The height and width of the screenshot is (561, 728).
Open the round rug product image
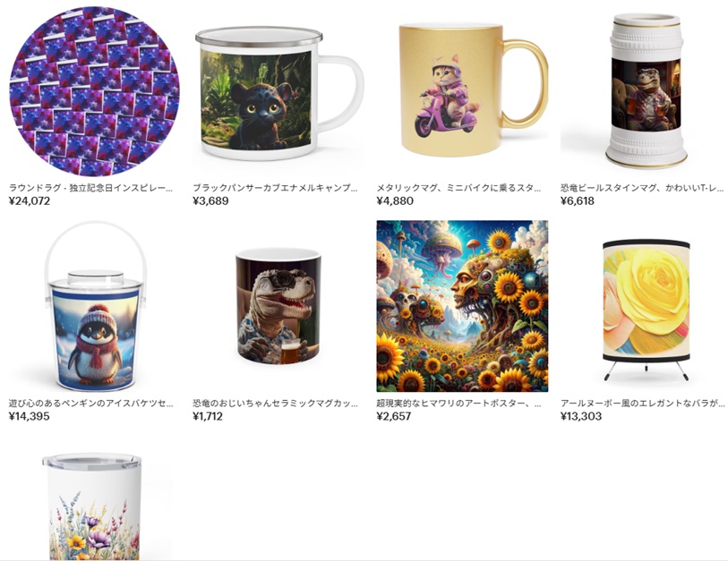tap(94, 91)
